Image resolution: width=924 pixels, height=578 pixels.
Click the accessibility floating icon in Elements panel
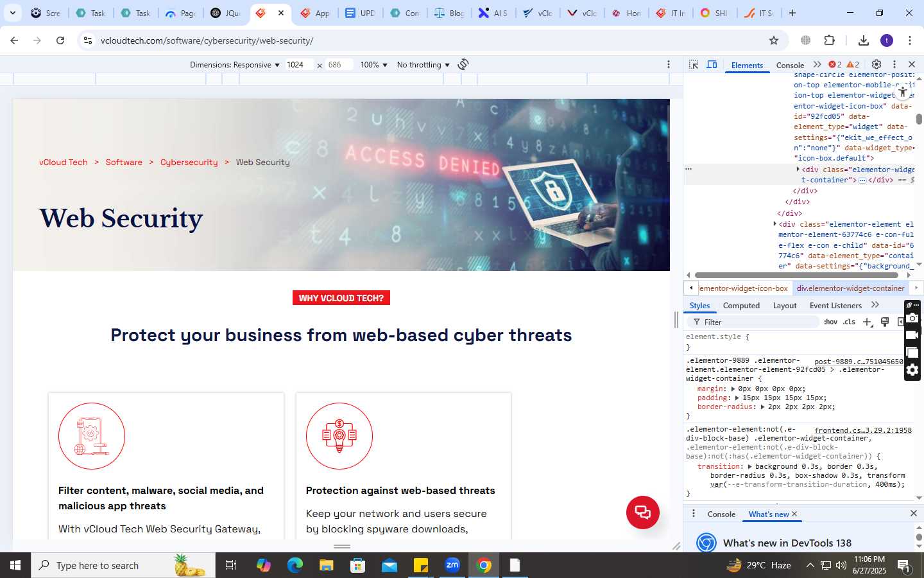pos(903,91)
